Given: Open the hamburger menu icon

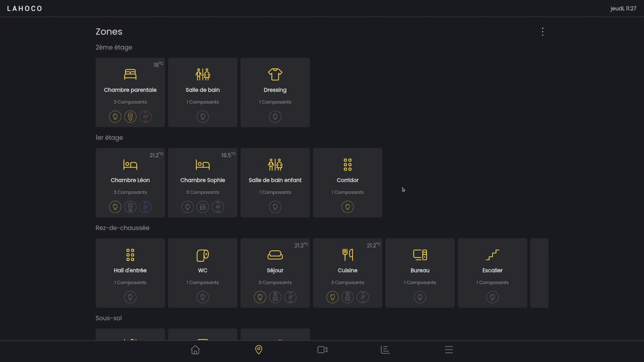Looking at the screenshot, I should click(x=449, y=350).
